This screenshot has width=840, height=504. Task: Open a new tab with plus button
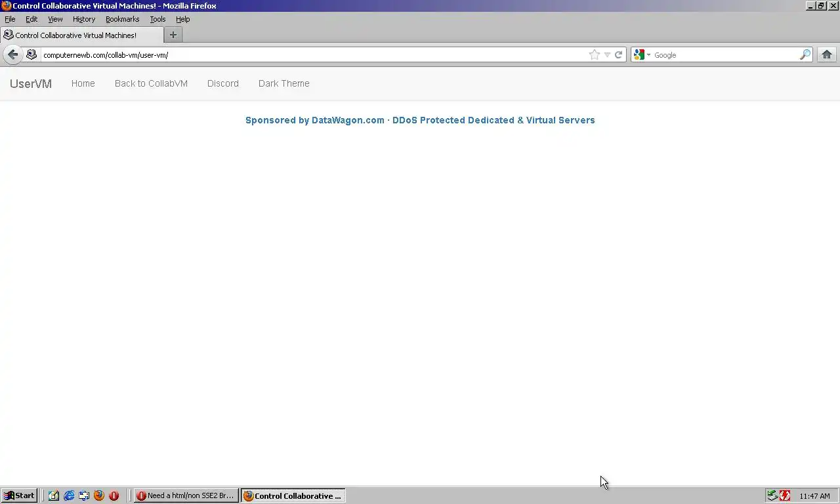(x=173, y=35)
